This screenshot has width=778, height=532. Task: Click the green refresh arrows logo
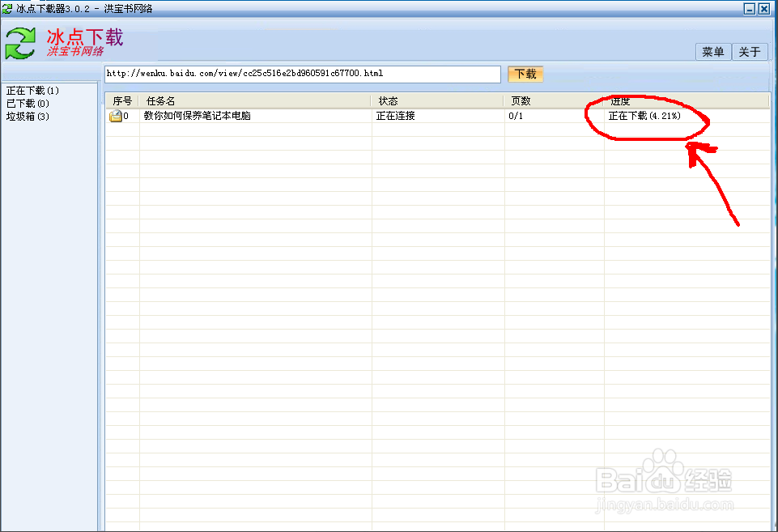point(20,44)
